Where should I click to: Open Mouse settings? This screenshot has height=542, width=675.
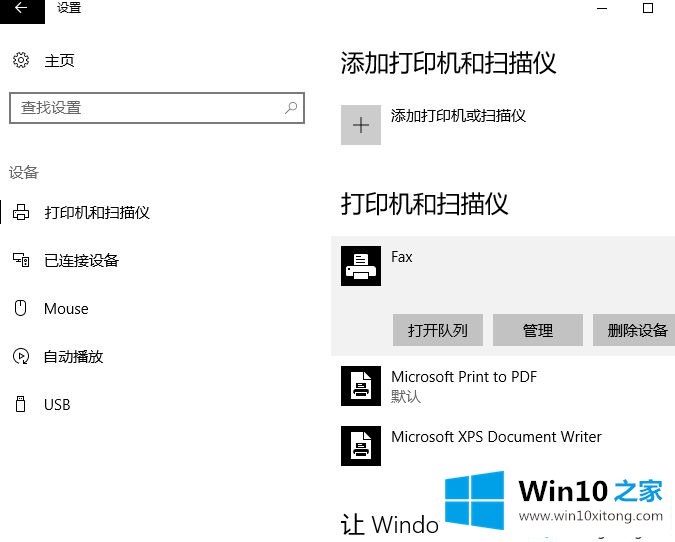coord(66,309)
